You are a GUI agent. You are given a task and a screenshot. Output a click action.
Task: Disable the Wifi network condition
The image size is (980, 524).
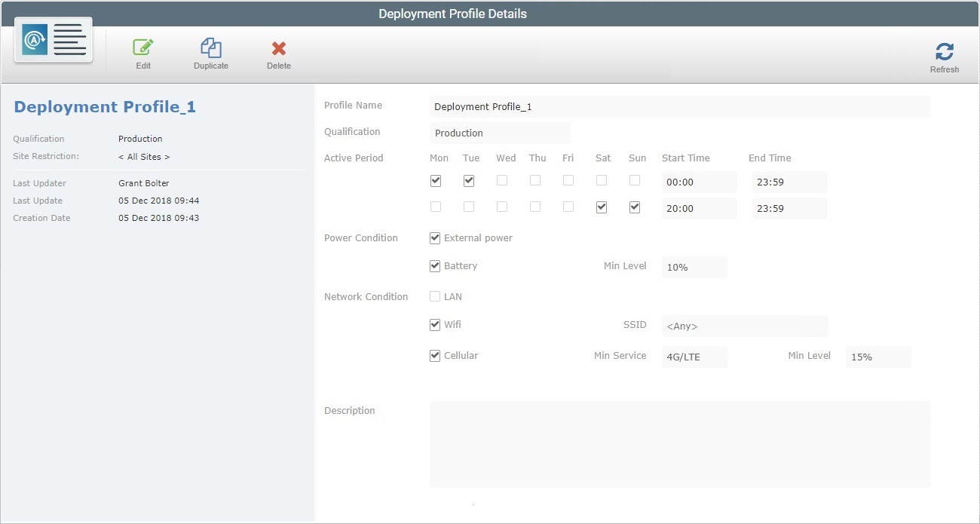click(435, 324)
